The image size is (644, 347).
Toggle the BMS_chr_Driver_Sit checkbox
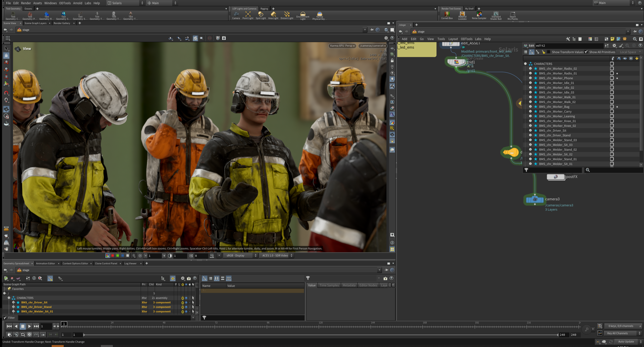pyautogui.click(x=612, y=131)
